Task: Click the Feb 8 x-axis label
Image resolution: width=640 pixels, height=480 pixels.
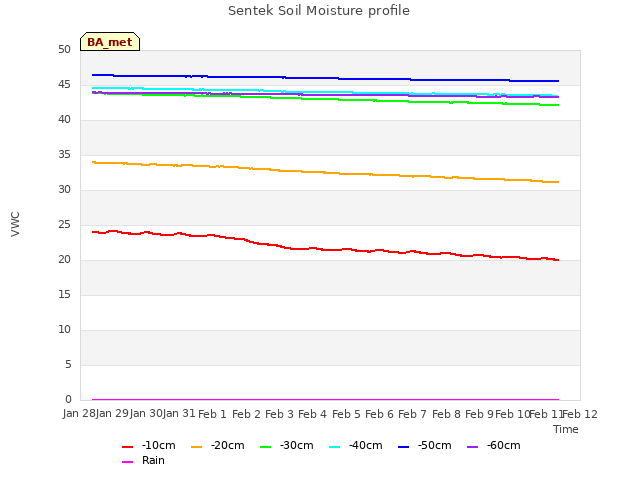Action: 446,414
